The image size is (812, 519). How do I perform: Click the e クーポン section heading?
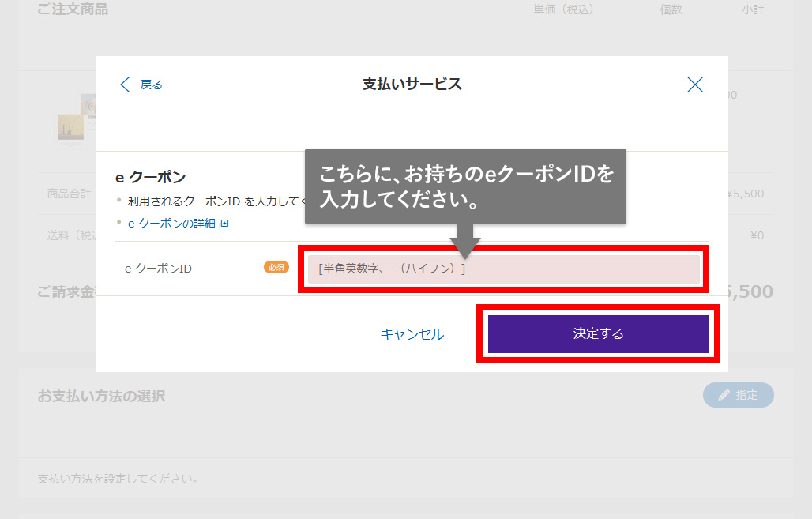click(x=150, y=177)
